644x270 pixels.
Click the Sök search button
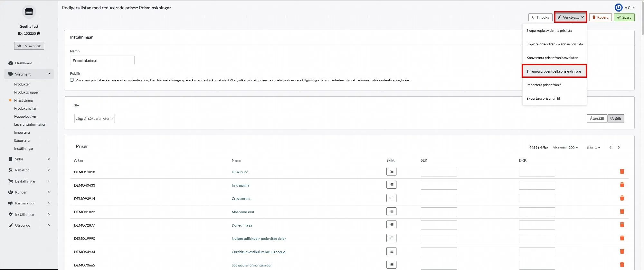[x=616, y=119]
